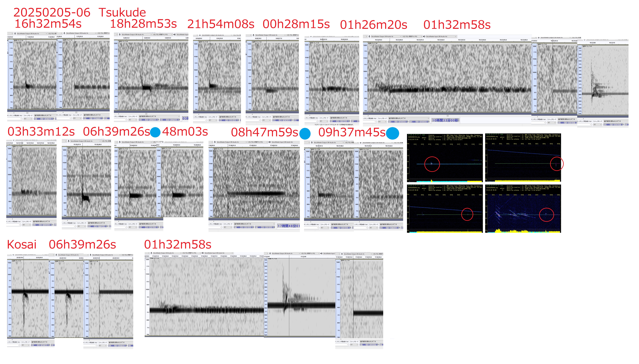Click time format arrow on 10時間33分00秒 display
The image size is (639, 364).
coord(459,121)
